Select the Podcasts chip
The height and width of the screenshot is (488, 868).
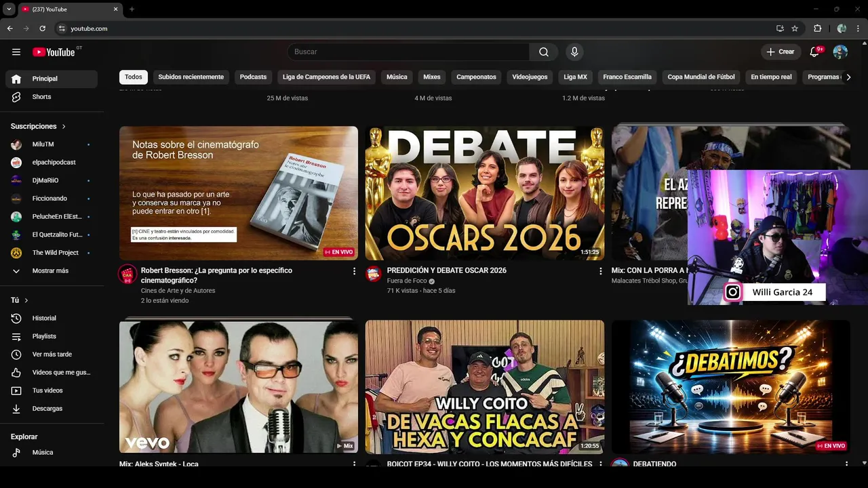click(253, 77)
